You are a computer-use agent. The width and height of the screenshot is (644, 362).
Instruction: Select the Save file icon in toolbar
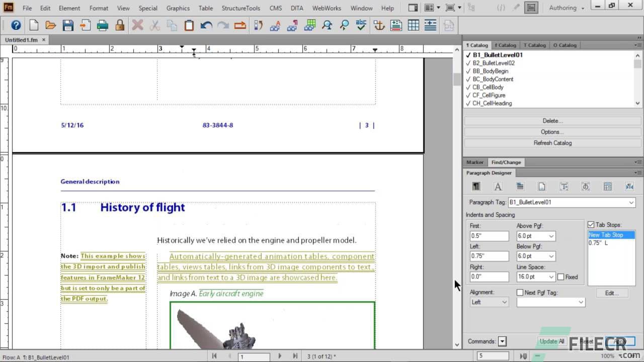tap(68, 25)
